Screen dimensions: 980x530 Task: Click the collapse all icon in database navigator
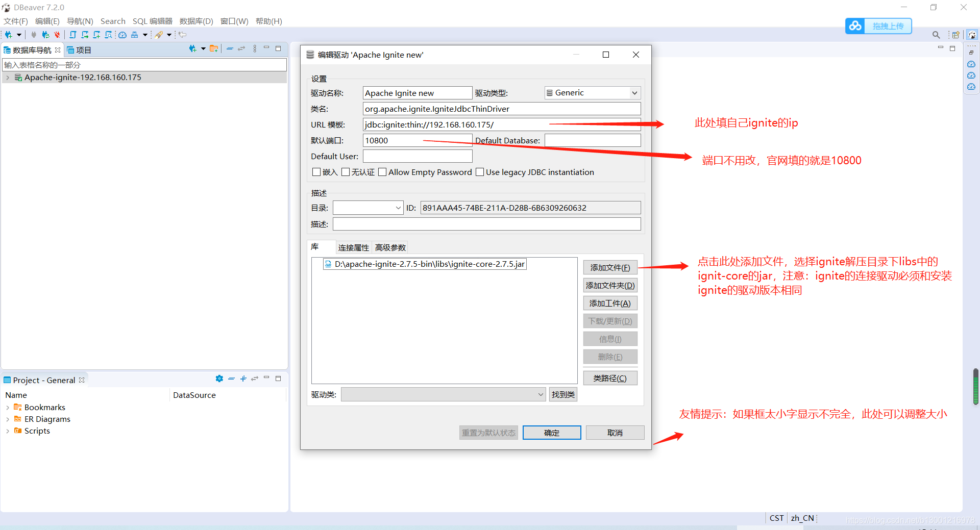tap(230, 48)
